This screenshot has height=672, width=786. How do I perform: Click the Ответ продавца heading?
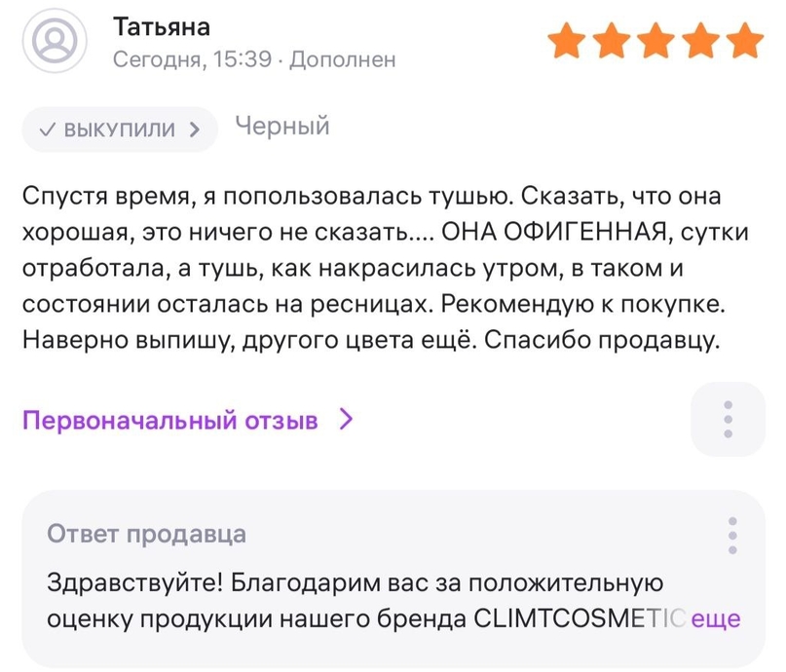146,535
